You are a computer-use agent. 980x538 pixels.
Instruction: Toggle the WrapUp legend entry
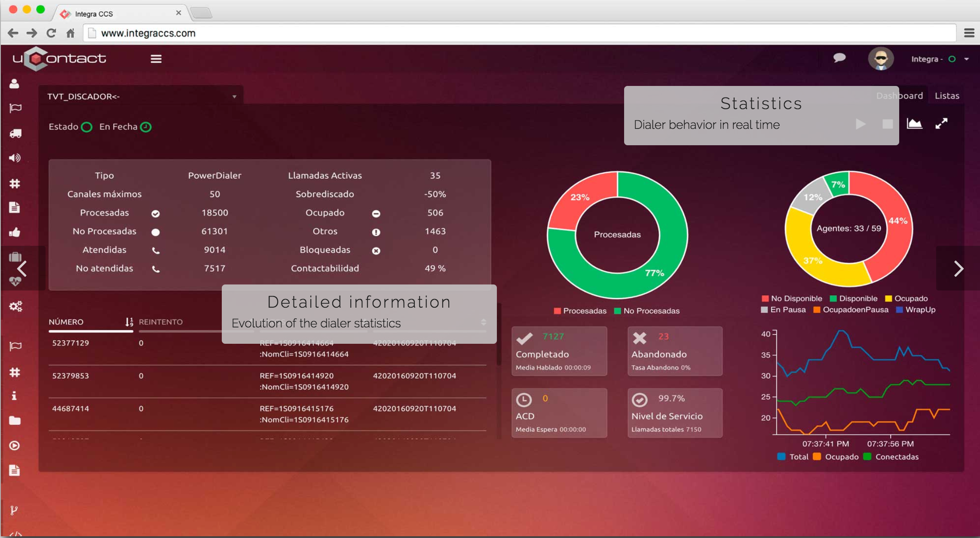(x=916, y=309)
